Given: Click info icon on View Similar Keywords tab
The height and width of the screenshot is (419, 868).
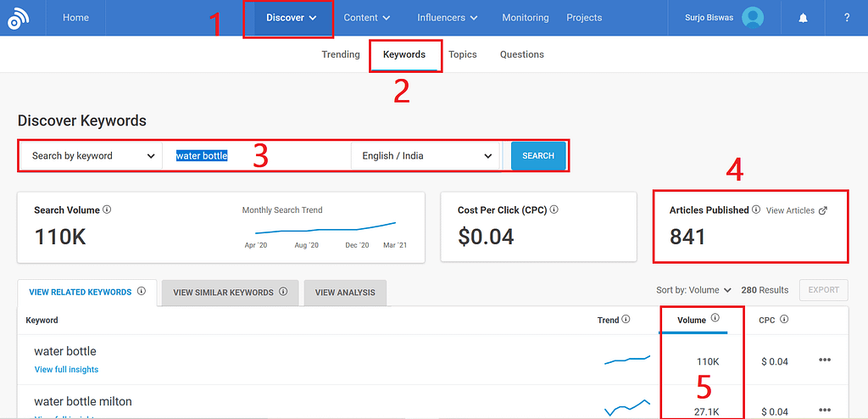Looking at the screenshot, I should tap(283, 292).
